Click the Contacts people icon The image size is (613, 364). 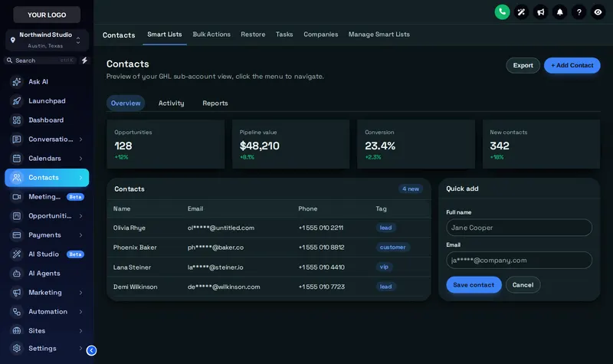click(x=16, y=178)
